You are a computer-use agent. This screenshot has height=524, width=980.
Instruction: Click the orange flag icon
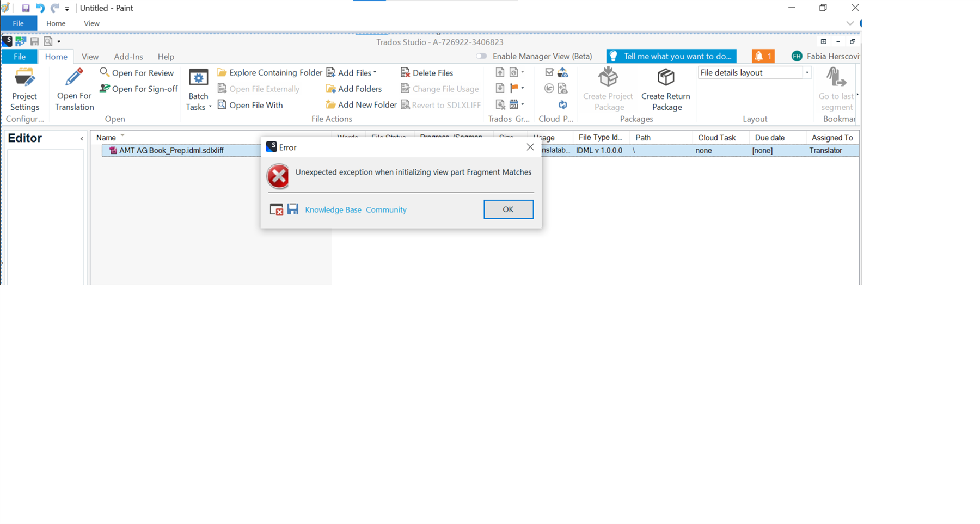514,88
